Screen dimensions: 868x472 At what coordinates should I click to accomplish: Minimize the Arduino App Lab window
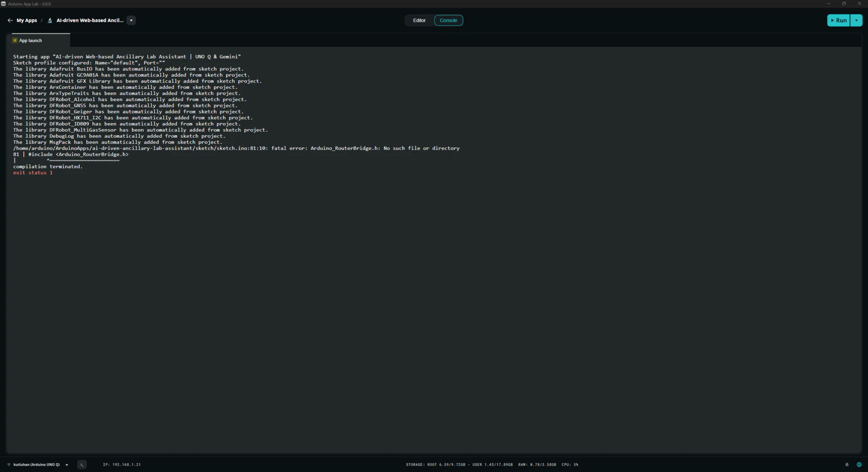click(x=828, y=4)
